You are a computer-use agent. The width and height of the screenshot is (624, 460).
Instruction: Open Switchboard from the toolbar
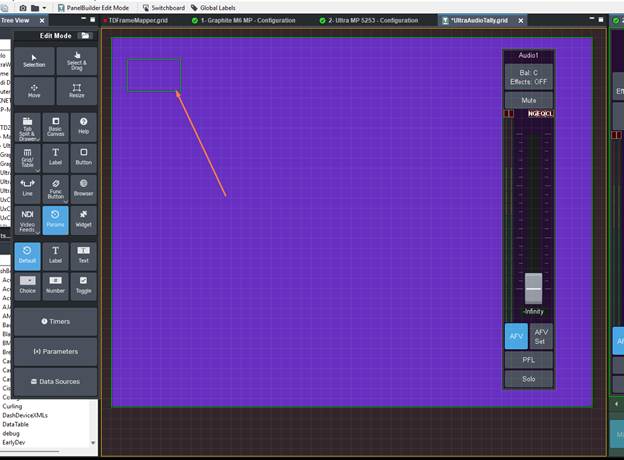[x=164, y=8]
